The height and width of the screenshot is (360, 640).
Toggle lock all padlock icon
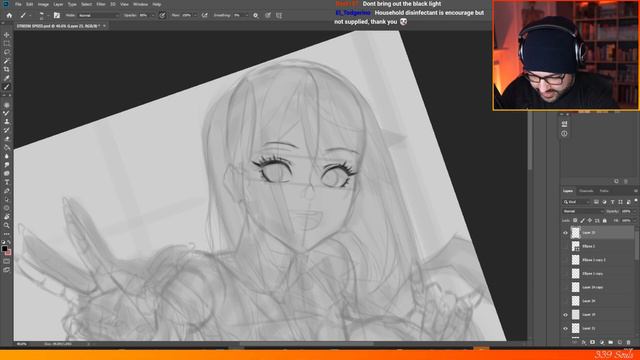tap(604, 220)
